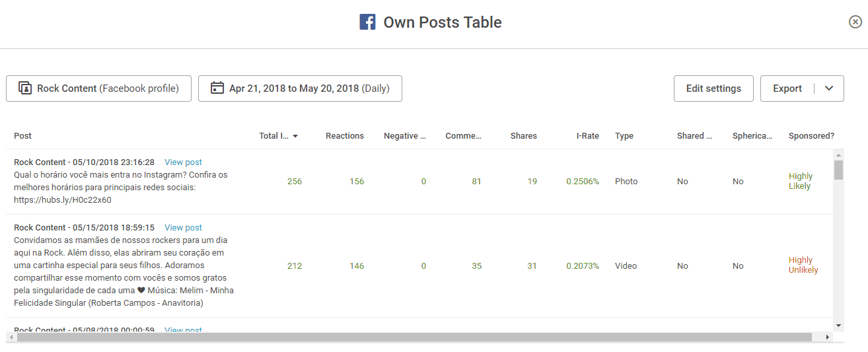Click the sort descending arrow on Total column
868x352 pixels.
coord(295,137)
